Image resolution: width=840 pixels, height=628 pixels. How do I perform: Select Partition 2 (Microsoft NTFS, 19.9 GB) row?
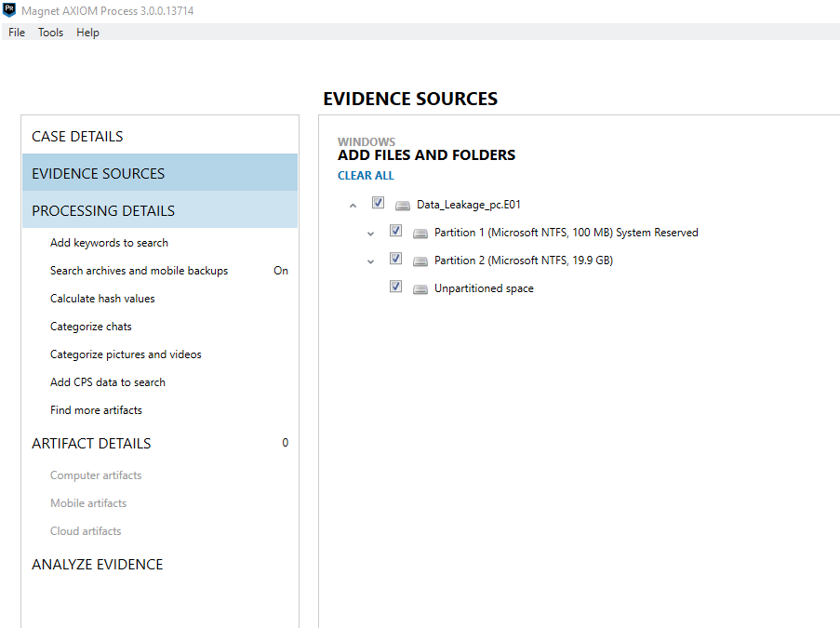coord(524,261)
